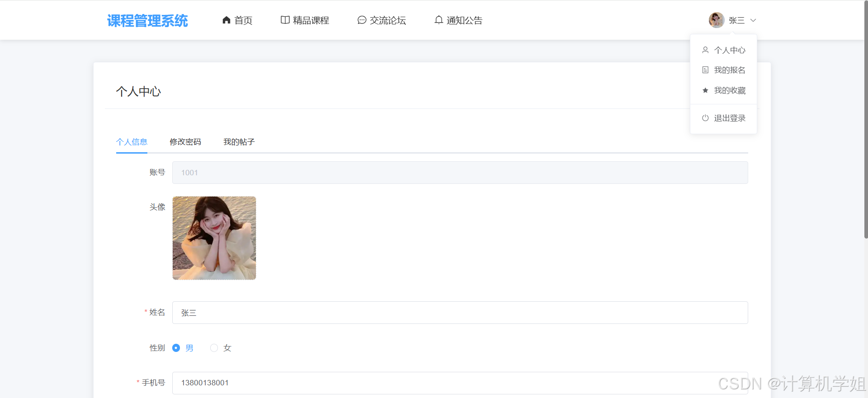
Task: Click the 课程管理系统 logo title
Action: (147, 21)
